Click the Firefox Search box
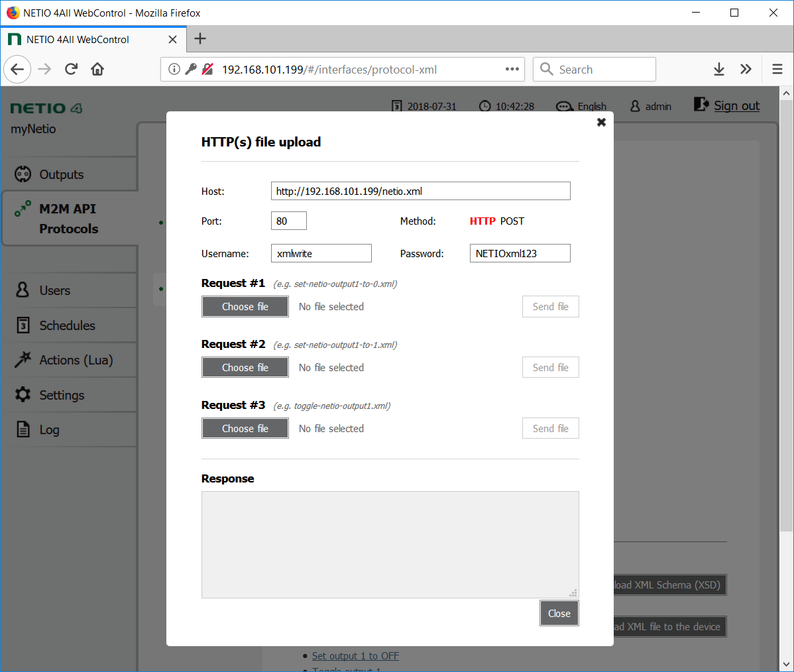Image resolution: width=794 pixels, height=672 pixels. 595,69
